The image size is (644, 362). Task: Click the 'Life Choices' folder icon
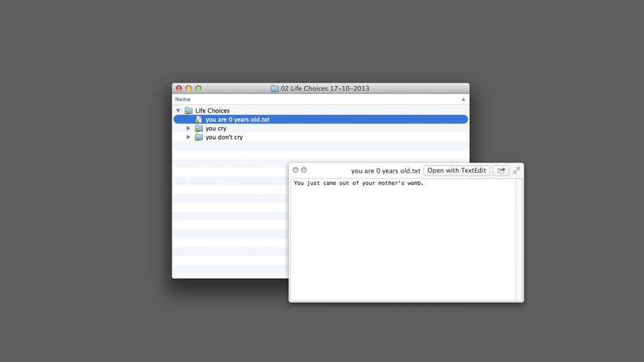coord(189,111)
